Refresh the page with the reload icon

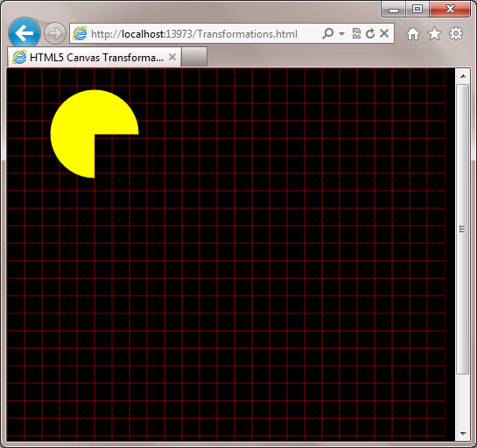pos(370,33)
